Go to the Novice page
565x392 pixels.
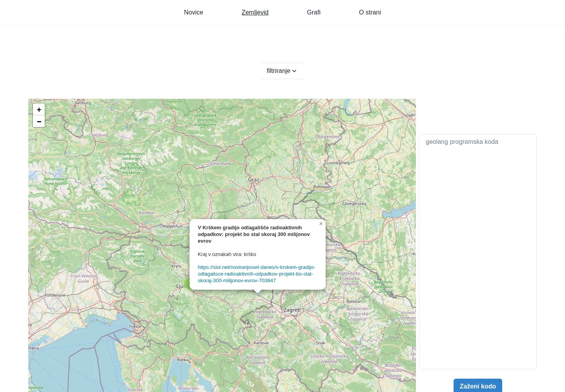(193, 13)
